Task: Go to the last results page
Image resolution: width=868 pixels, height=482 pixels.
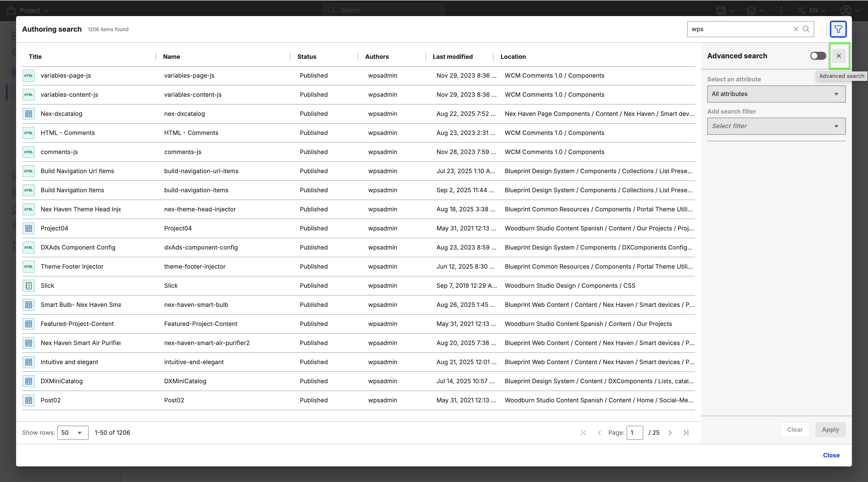Action: (x=686, y=433)
